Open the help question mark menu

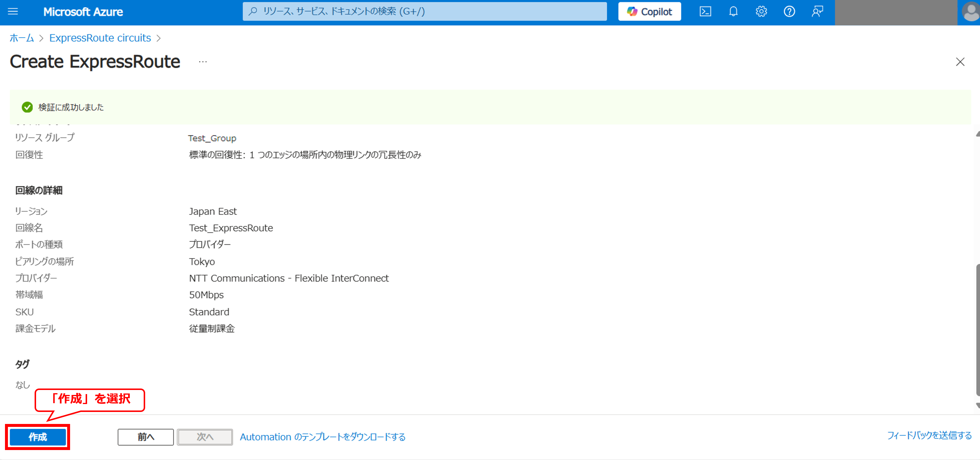click(789, 11)
